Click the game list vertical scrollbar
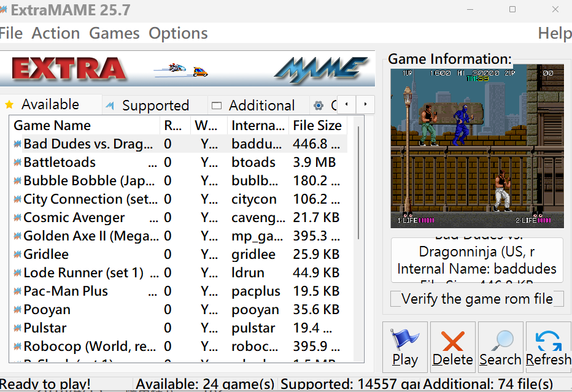This screenshot has width=572, height=392. point(358,182)
